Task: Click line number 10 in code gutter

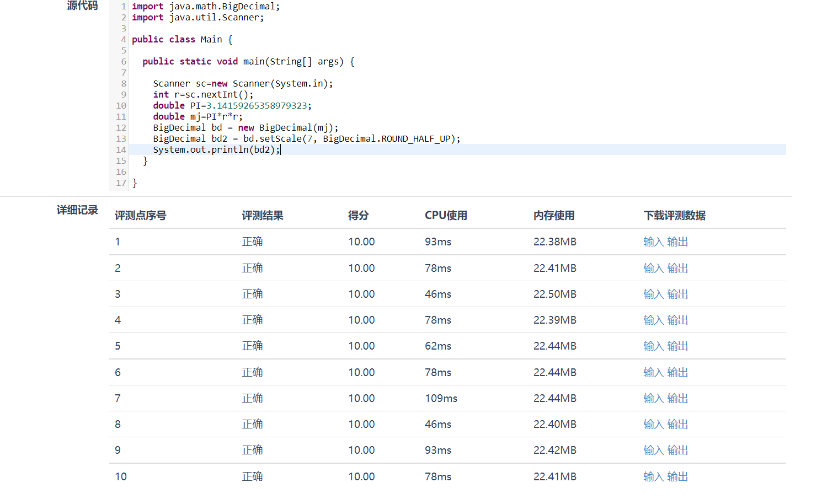Action: pos(121,106)
